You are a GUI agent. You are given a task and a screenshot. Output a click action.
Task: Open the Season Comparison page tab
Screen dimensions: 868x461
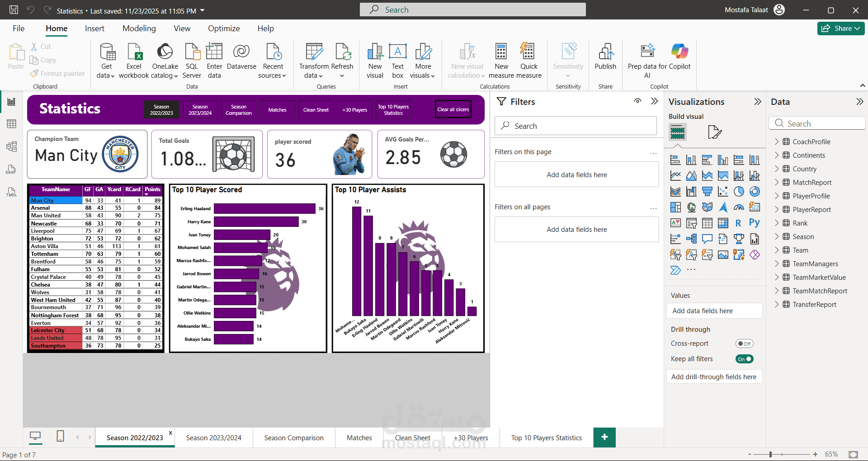coord(294,437)
